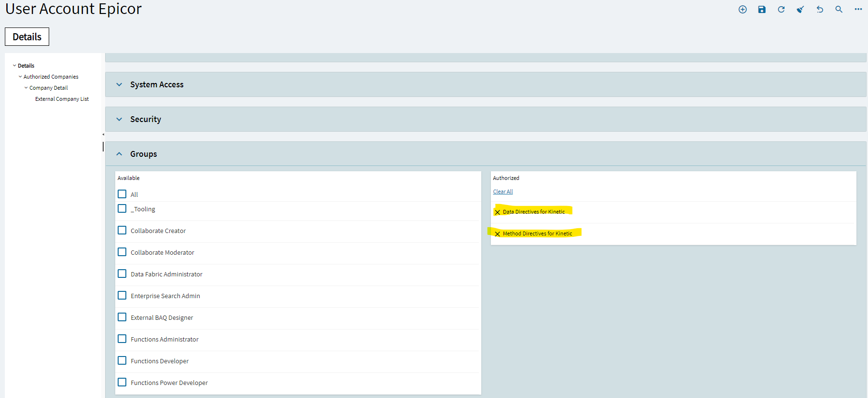Click the Clear All link
The width and height of the screenshot is (868, 398).
click(503, 192)
